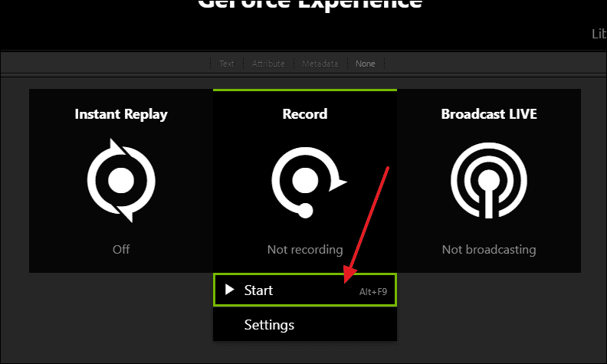Start recording from the Record menu

tap(305, 290)
